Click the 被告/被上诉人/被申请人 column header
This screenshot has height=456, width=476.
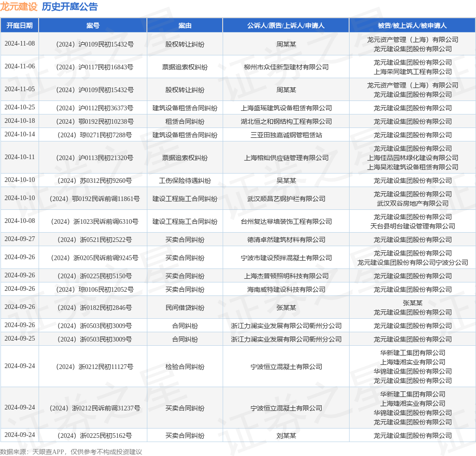[x=413, y=26]
